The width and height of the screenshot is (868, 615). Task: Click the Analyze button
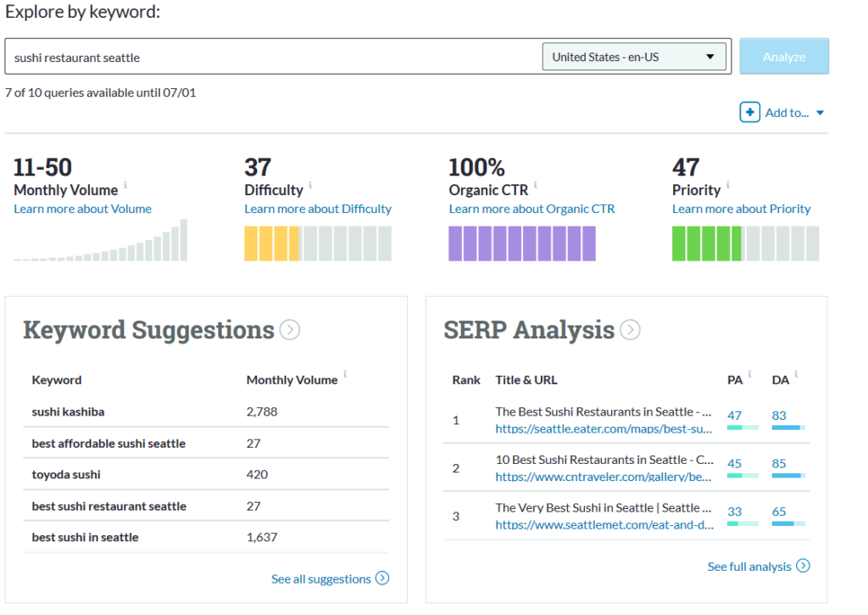click(784, 57)
